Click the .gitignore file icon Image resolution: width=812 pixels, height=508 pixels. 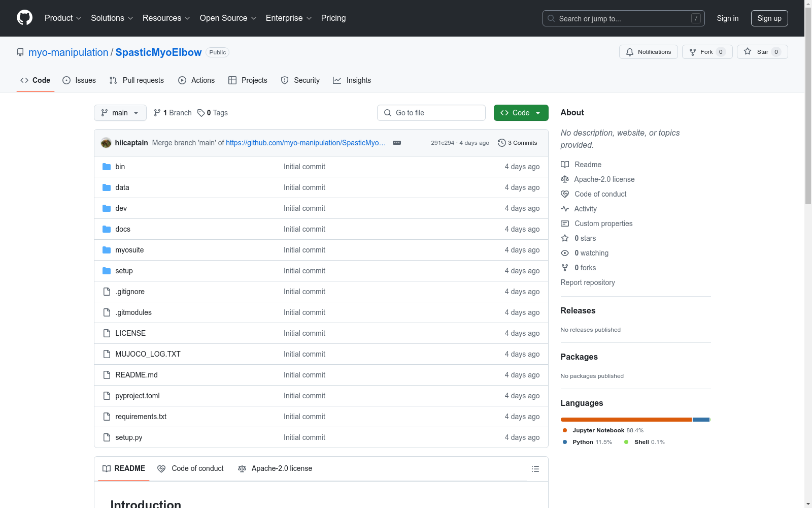click(x=107, y=292)
